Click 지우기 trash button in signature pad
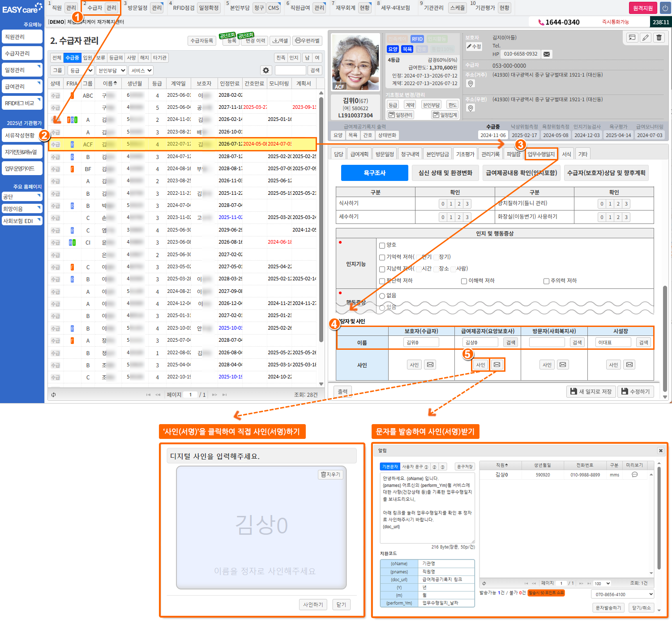672x627 pixels. click(x=331, y=474)
